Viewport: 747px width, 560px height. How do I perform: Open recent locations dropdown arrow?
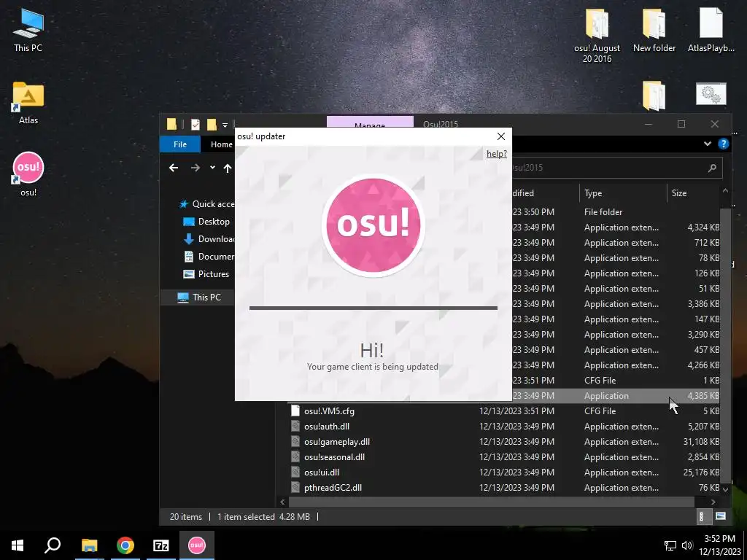[212, 168]
